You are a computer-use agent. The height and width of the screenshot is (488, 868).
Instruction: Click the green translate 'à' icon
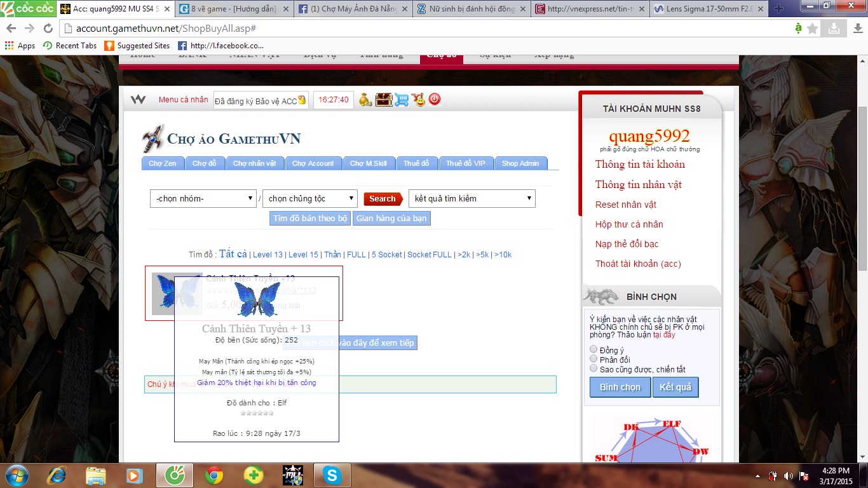(799, 28)
